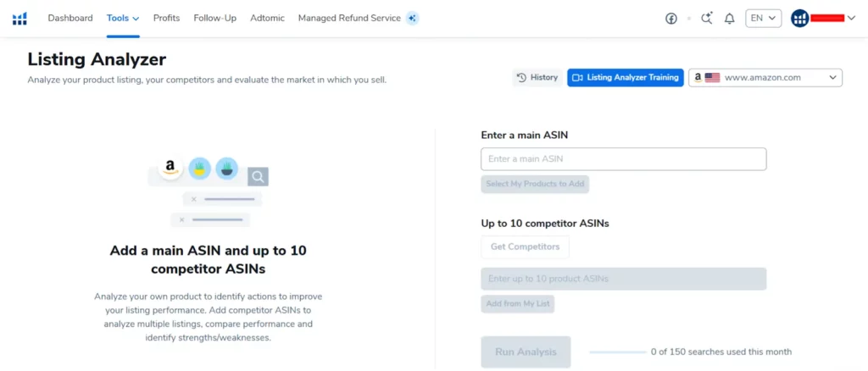Open the EN language selector
The image size is (868, 371).
[763, 19]
